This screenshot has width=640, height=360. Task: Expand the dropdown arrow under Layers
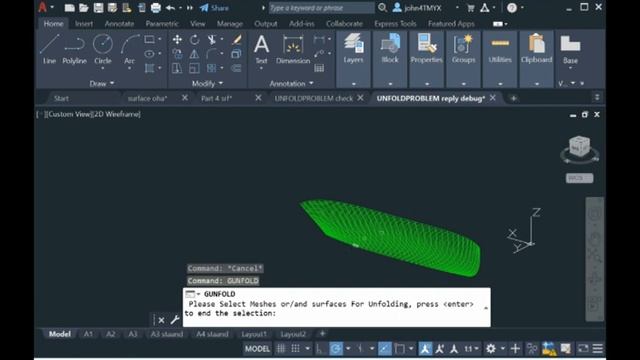click(x=353, y=84)
